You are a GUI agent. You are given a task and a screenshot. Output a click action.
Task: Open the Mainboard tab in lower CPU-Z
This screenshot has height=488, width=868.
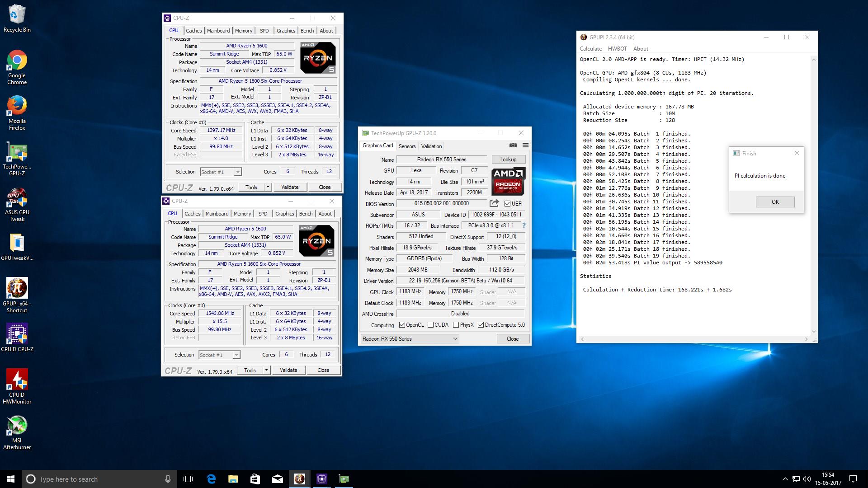tap(217, 214)
